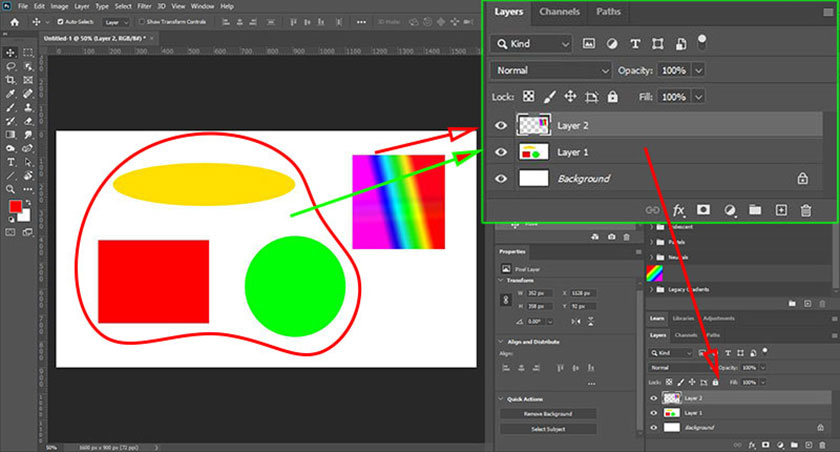
Task: Open Fill slider arrow in enlarged Layers panel
Action: tap(699, 97)
